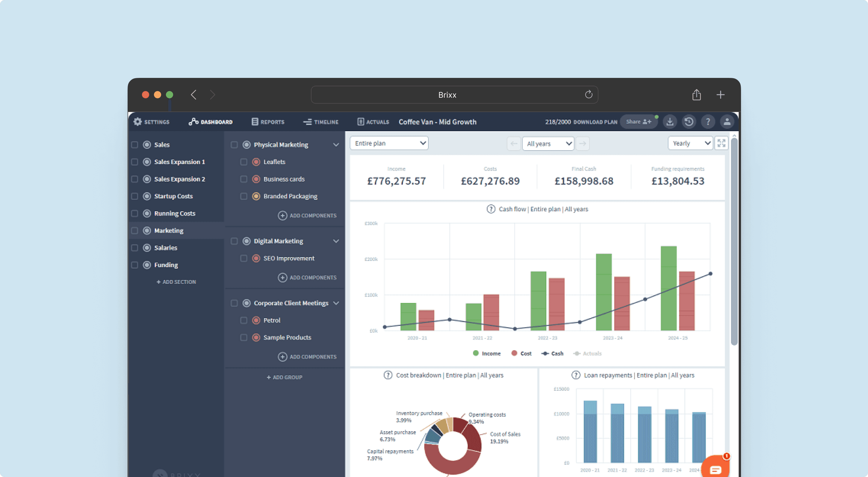Click the browser address bar showing Brixx
868x477 pixels.
coord(454,95)
